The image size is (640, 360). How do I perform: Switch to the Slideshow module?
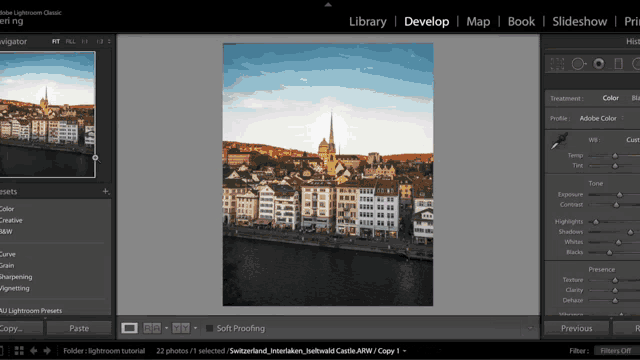(580, 22)
